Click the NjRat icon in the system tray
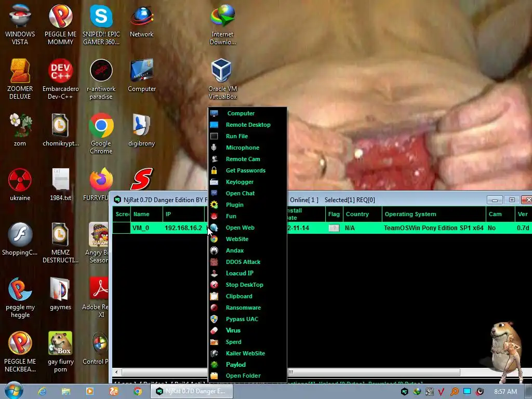This screenshot has width=532, height=399. 404,392
